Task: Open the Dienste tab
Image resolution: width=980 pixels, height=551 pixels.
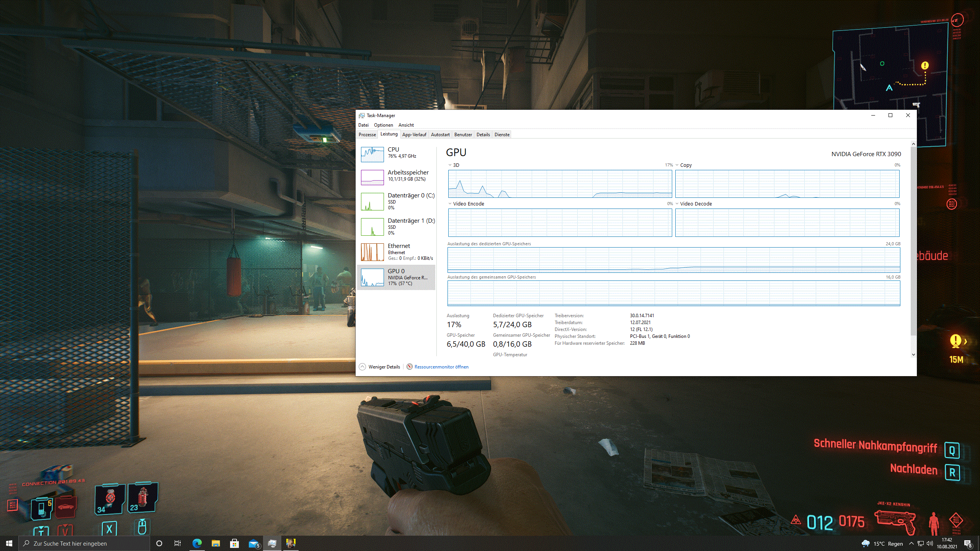Action: tap(502, 135)
